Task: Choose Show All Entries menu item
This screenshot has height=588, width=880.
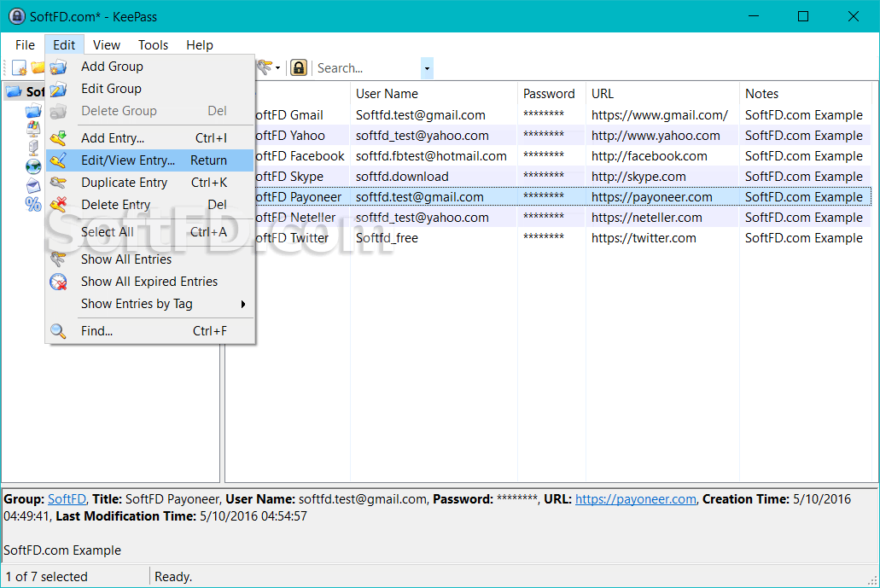Action: click(150, 259)
